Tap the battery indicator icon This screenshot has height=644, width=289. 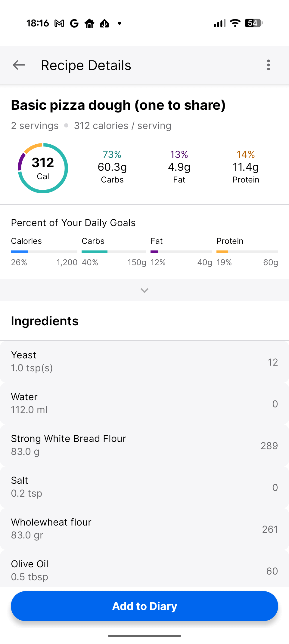[253, 23]
